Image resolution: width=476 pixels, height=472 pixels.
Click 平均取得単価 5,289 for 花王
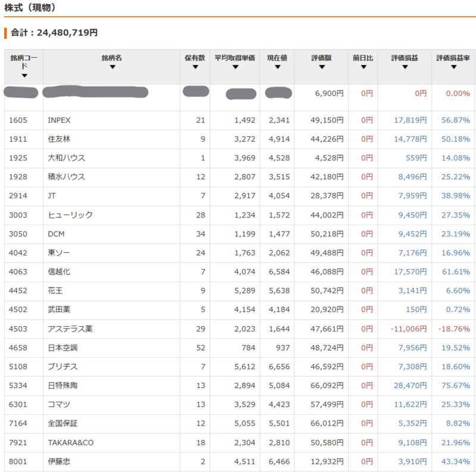(x=245, y=290)
